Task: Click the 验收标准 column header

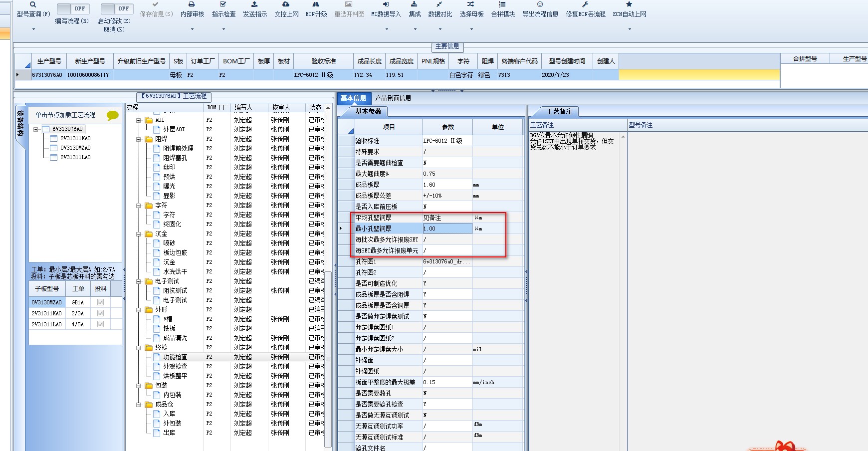Action: (324, 61)
